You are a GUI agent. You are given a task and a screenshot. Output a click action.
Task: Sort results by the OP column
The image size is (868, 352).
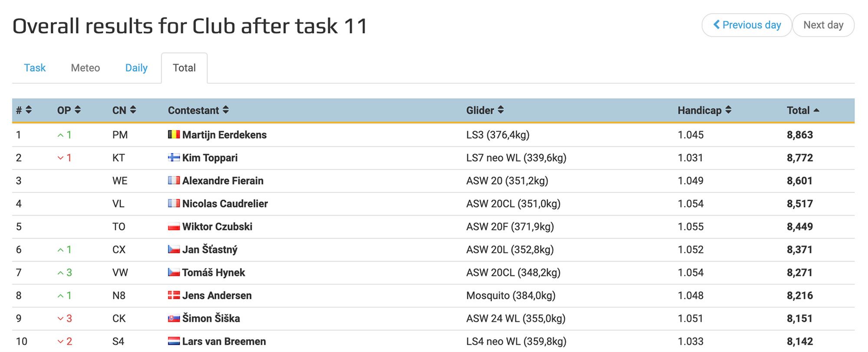pyautogui.click(x=69, y=110)
